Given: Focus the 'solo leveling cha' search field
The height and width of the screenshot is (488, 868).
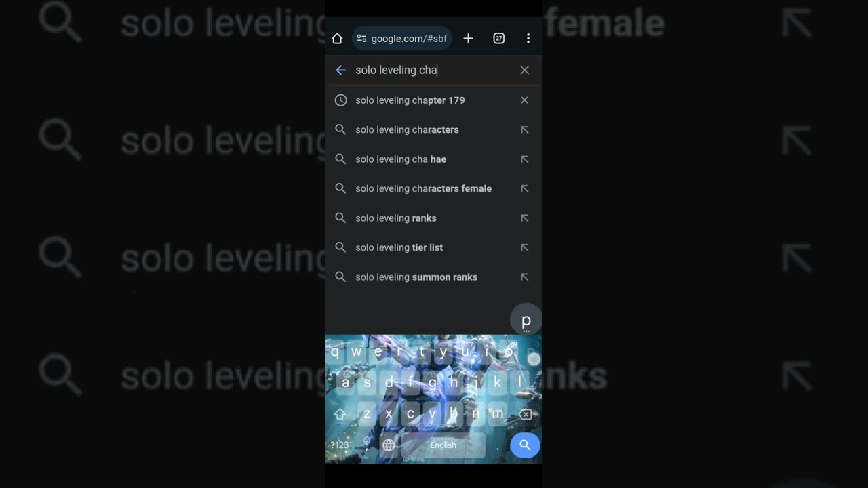Looking at the screenshot, I should (434, 70).
